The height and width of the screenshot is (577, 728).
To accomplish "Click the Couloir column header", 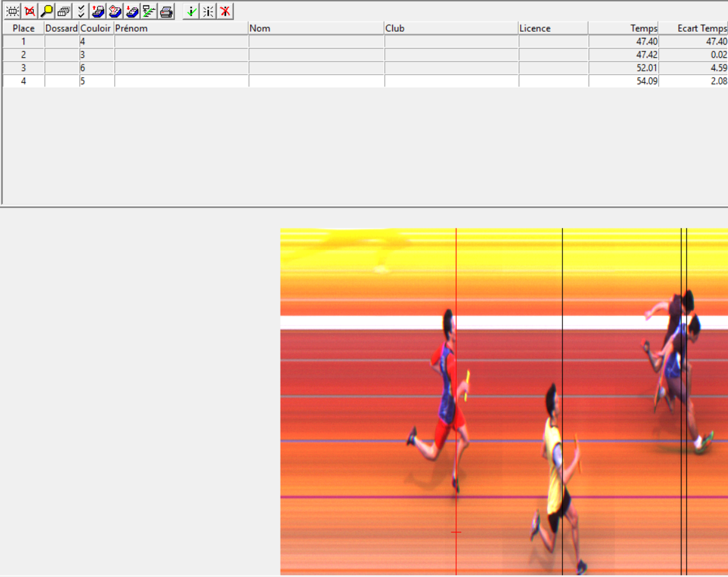I will click(96, 29).
